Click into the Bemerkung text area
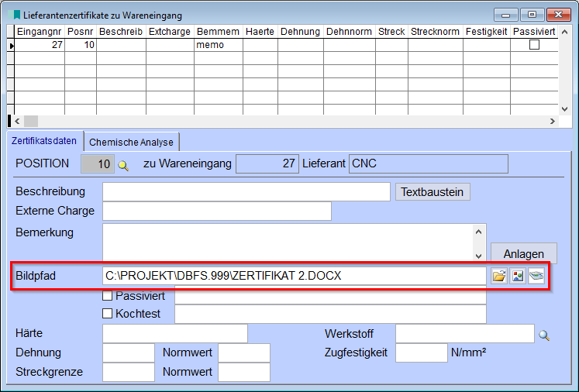579x392 pixels. click(288, 242)
